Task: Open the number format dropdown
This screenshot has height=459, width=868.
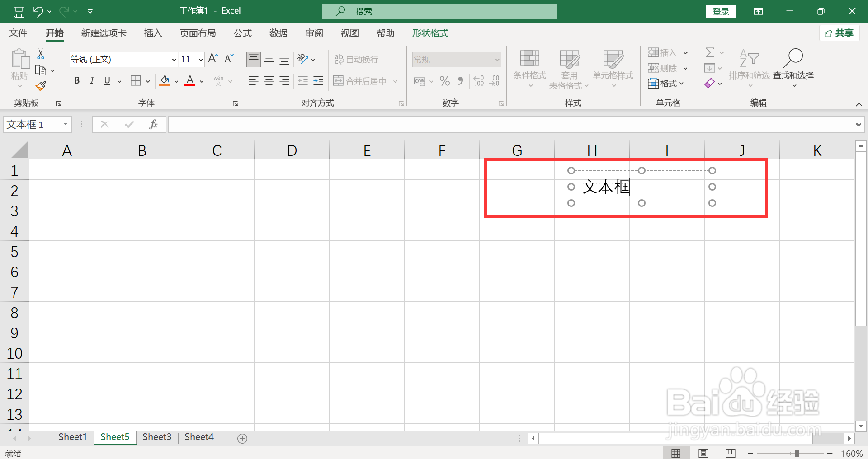Action: pos(497,60)
